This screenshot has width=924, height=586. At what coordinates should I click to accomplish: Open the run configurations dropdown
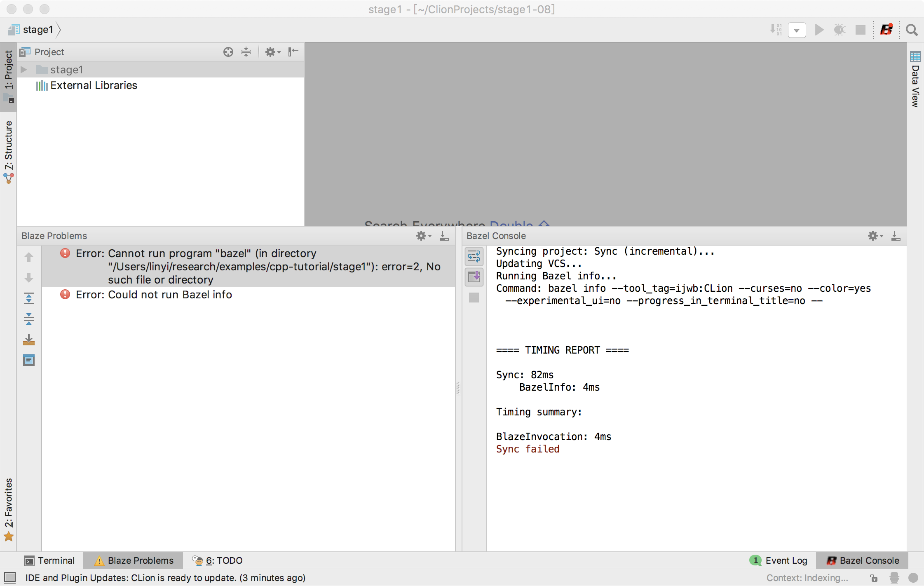797,30
